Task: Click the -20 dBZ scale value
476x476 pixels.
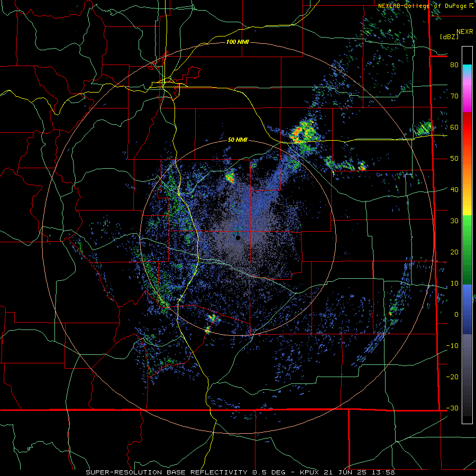Action: click(x=452, y=377)
